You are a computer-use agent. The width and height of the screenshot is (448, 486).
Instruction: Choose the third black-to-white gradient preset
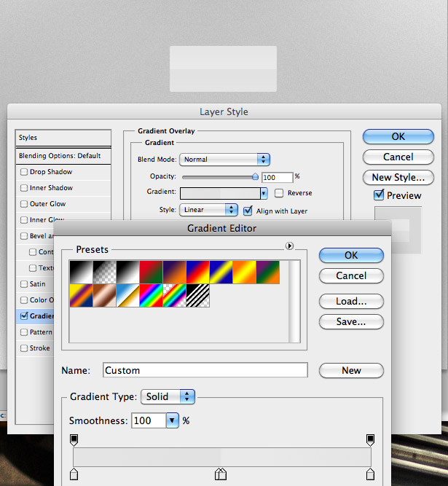128,272
